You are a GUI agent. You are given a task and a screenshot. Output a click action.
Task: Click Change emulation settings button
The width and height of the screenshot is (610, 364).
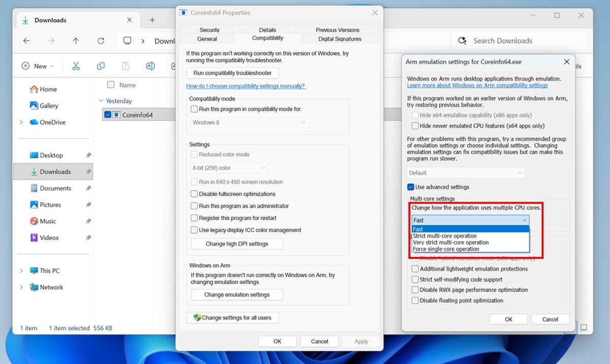tap(237, 295)
